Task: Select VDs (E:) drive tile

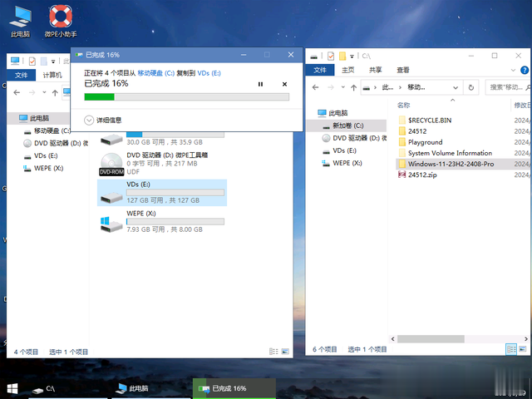Action: point(162,193)
